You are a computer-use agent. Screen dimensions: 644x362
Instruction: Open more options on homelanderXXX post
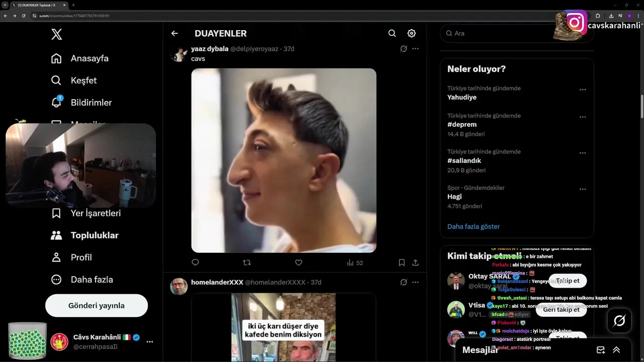click(x=415, y=282)
